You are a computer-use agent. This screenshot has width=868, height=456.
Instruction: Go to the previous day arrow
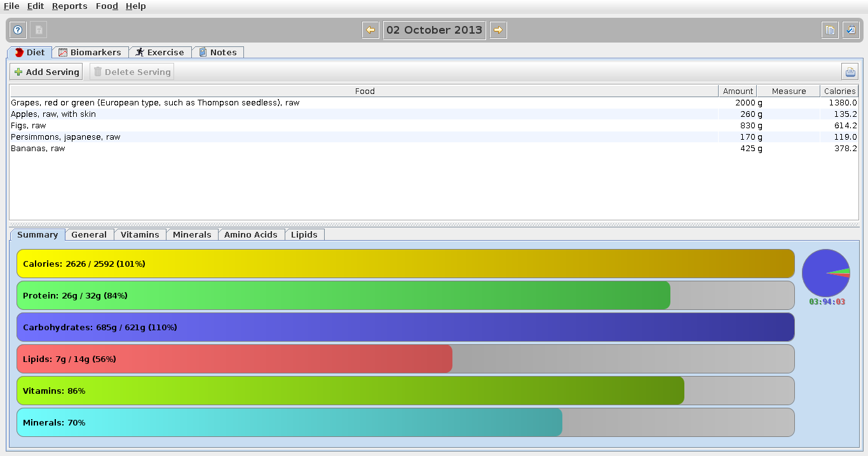pyautogui.click(x=370, y=30)
